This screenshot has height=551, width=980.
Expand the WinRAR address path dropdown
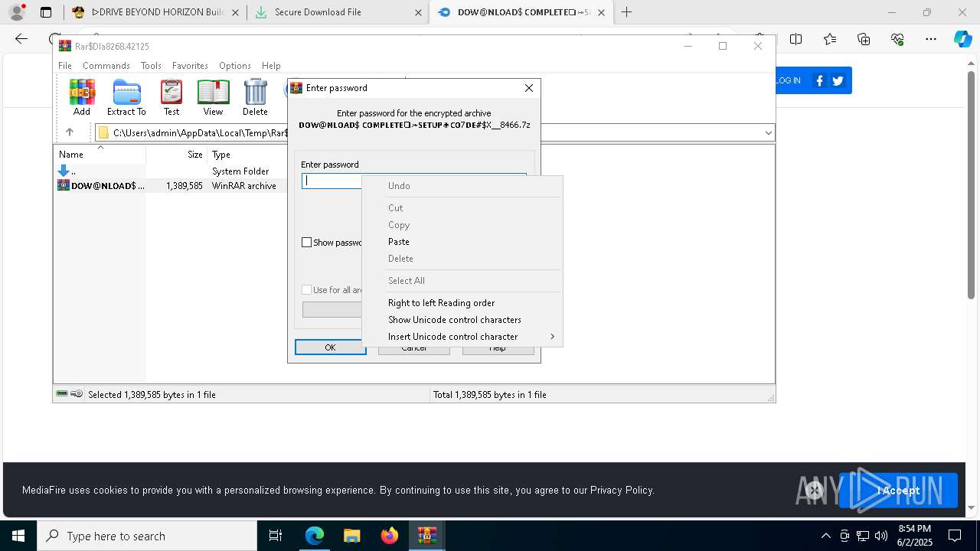click(768, 133)
